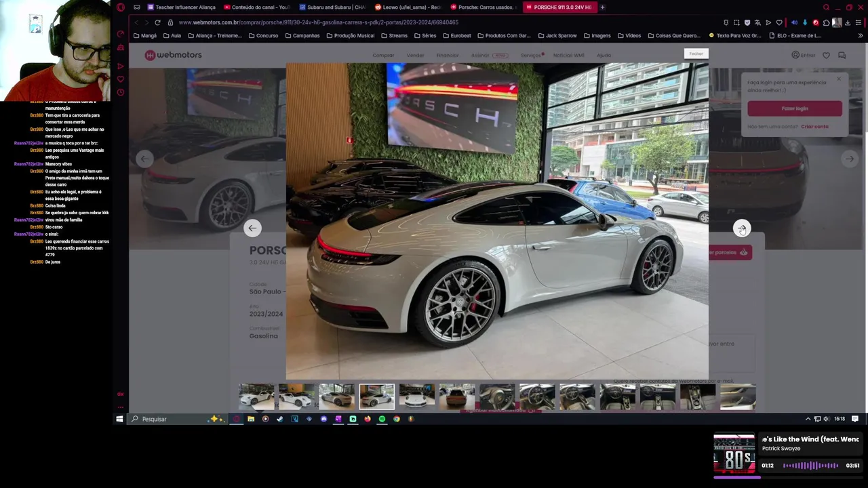Click the Pesquisar taskbar search box
This screenshot has height=488, width=868.
(178, 419)
